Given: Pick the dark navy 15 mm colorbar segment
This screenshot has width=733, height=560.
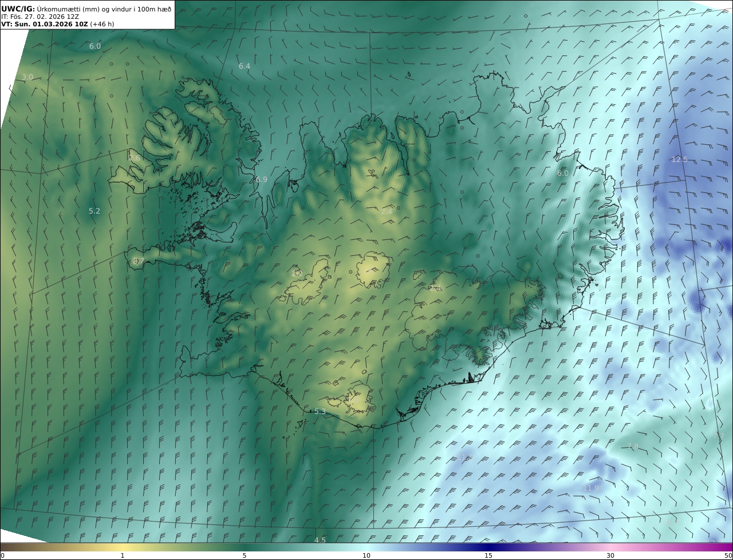Looking at the screenshot, I should [488, 547].
